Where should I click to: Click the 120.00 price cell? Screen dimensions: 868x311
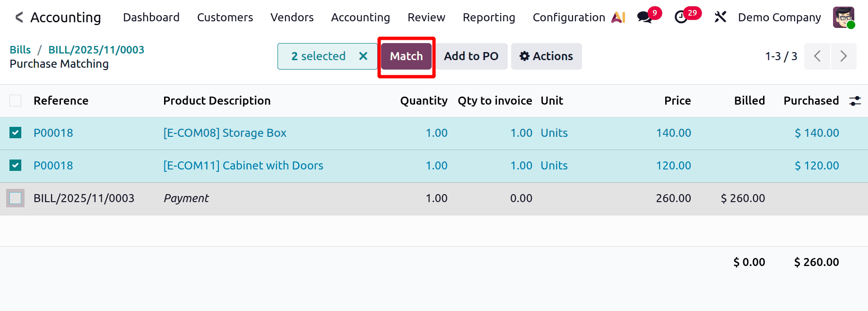674,166
